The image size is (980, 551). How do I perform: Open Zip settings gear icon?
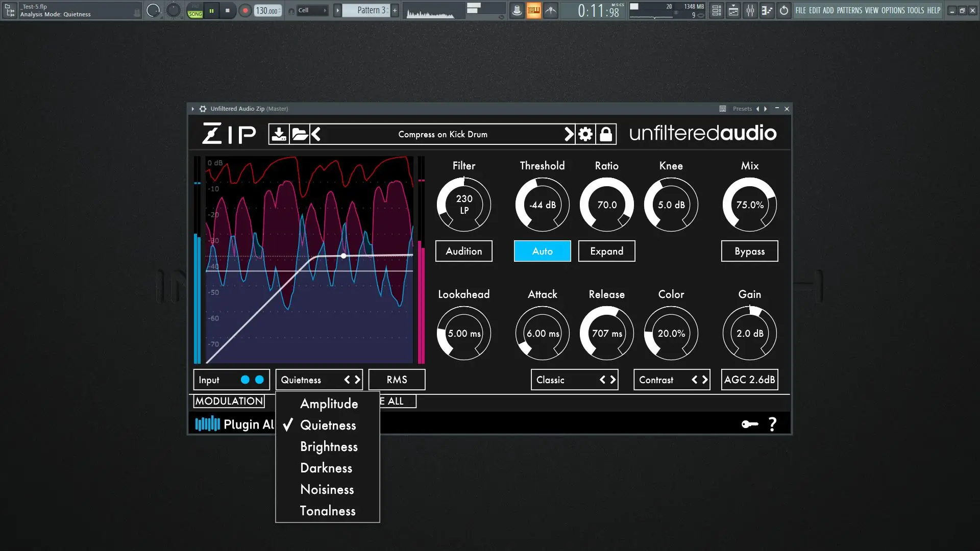pyautogui.click(x=585, y=134)
